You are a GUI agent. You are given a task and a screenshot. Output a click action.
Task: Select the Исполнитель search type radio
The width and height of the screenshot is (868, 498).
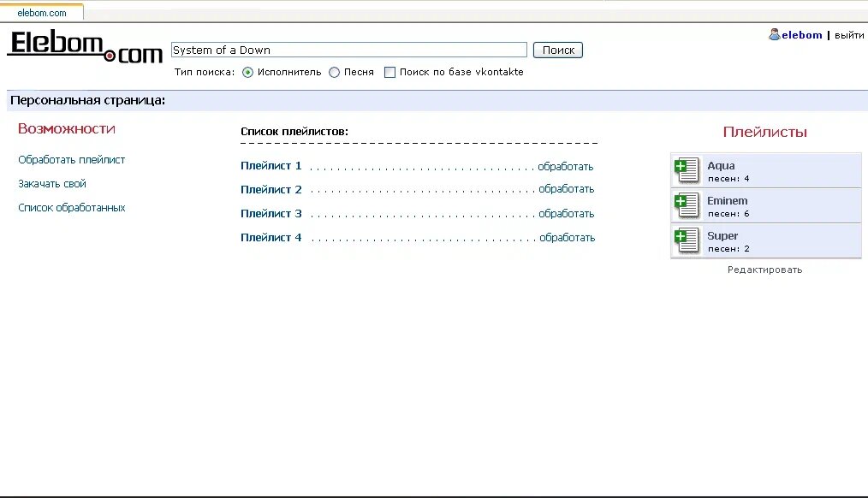point(247,73)
